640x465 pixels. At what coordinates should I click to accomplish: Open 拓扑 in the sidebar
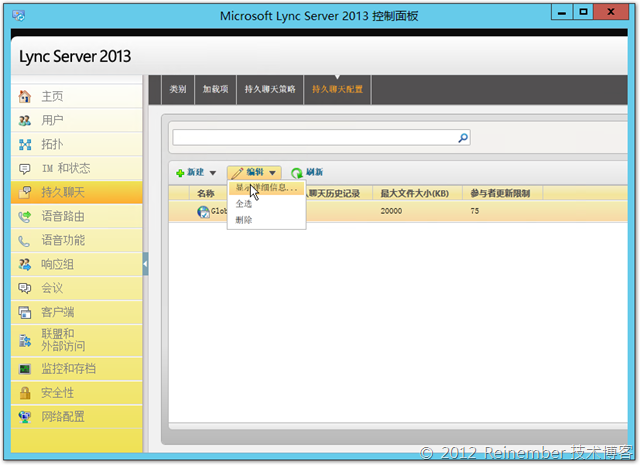(x=77, y=144)
